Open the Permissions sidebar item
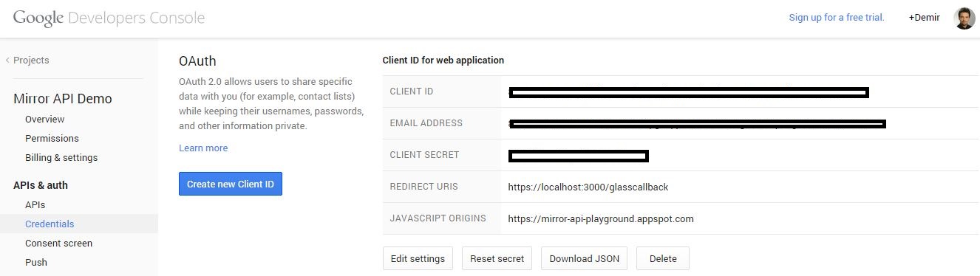This screenshot has height=276, width=980. pyautogui.click(x=52, y=138)
